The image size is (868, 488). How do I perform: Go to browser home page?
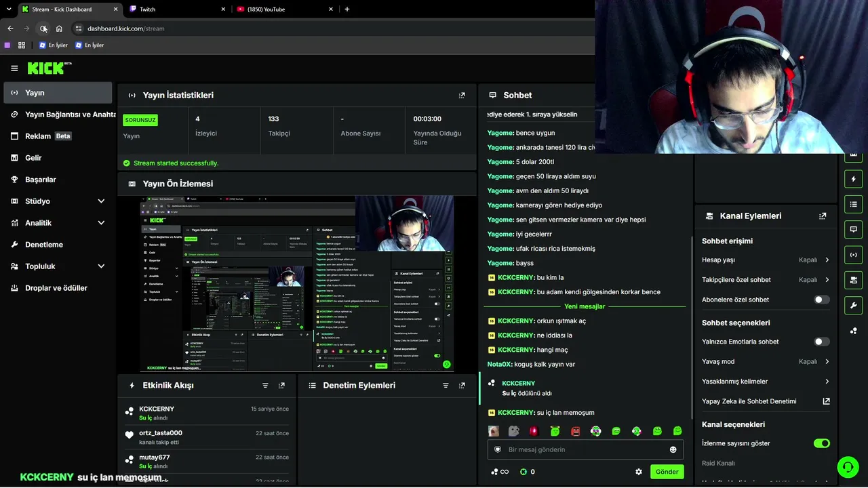[x=59, y=28]
